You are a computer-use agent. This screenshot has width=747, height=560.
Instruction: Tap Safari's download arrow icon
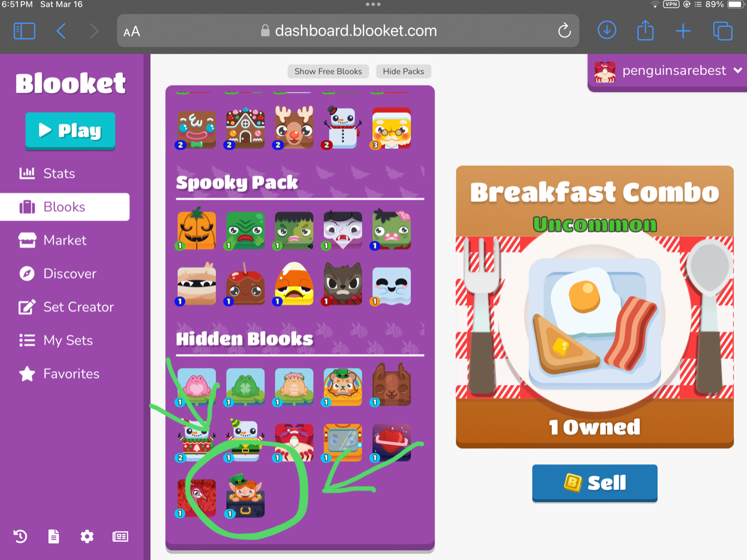(606, 30)
